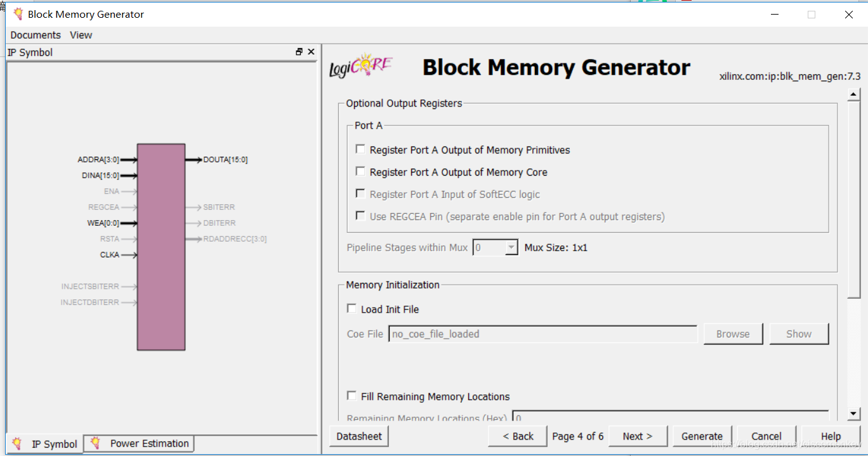This screenshot has height=456, width=868.
Task: Toggle Register Port A Input of SoftECC logic
Action: pyautogui.click(x=360, y=194)
